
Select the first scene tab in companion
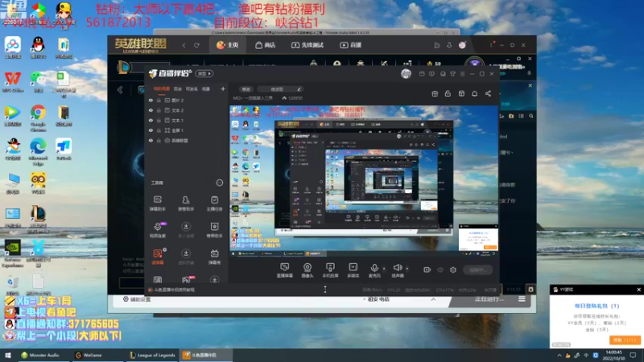(x=162, y=89)
